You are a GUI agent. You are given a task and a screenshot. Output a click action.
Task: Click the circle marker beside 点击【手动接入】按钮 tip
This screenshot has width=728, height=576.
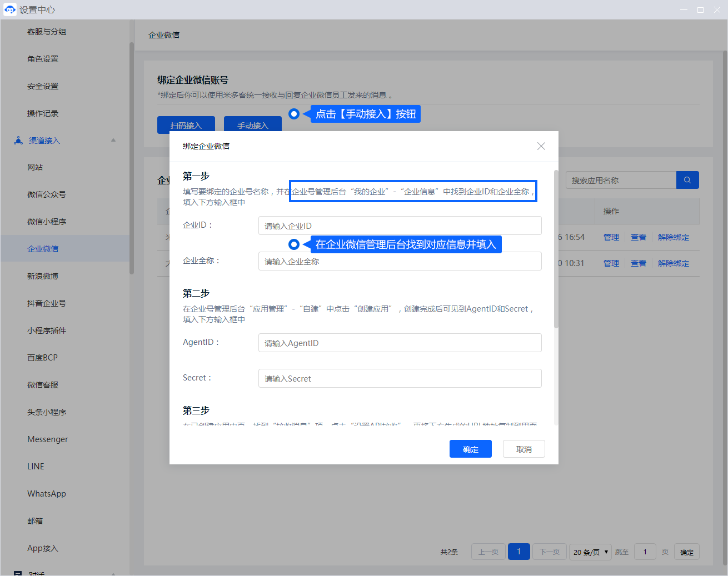coord(294,114)
